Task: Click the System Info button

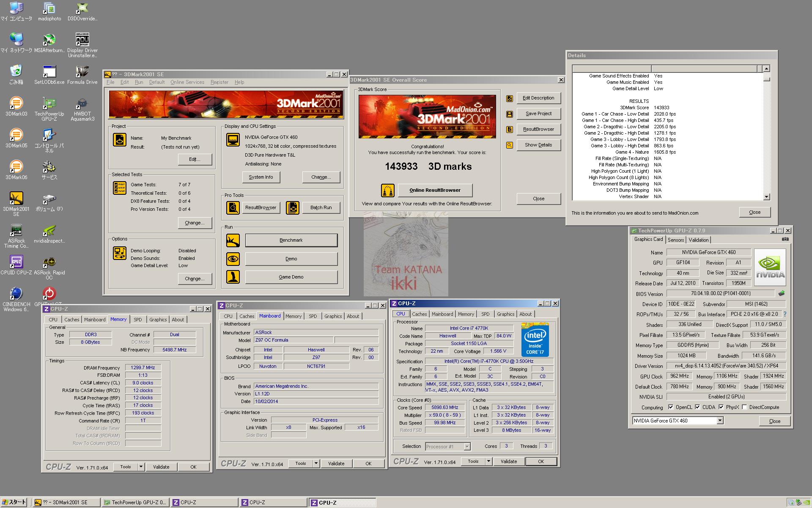Action: (261, 177)
